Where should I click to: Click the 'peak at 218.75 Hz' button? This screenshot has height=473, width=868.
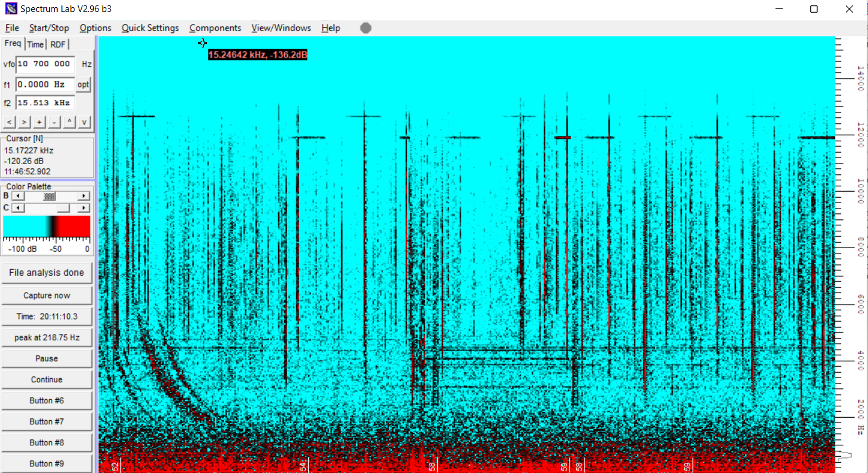pos(47,337)
